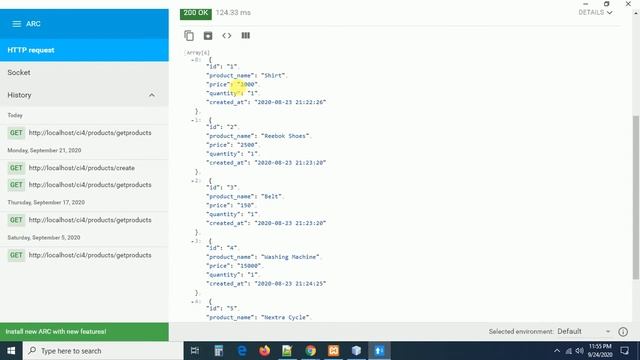Open the Selected environment Default dropdown

click(584, 332)
